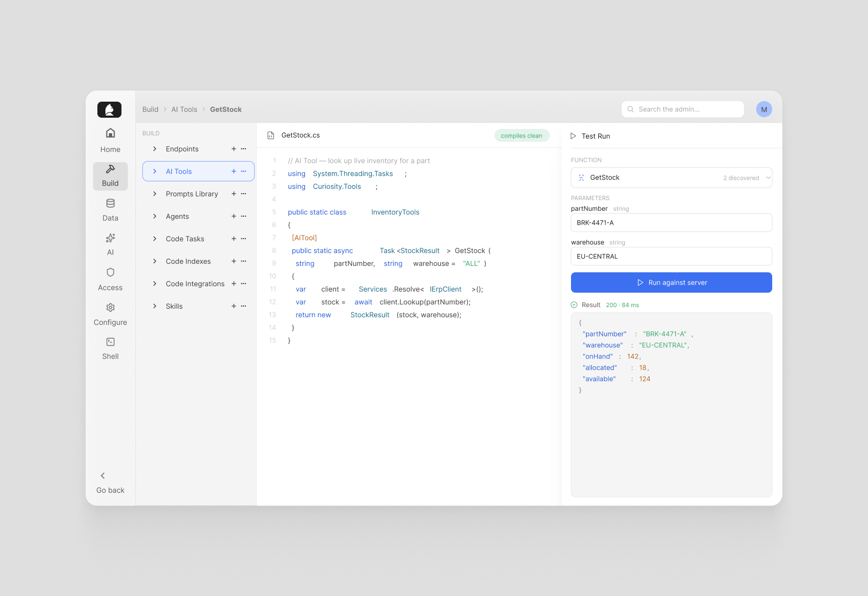Click the "available" value 124
868x596 pixels.
pyautogui.click(x=645, y=379)
